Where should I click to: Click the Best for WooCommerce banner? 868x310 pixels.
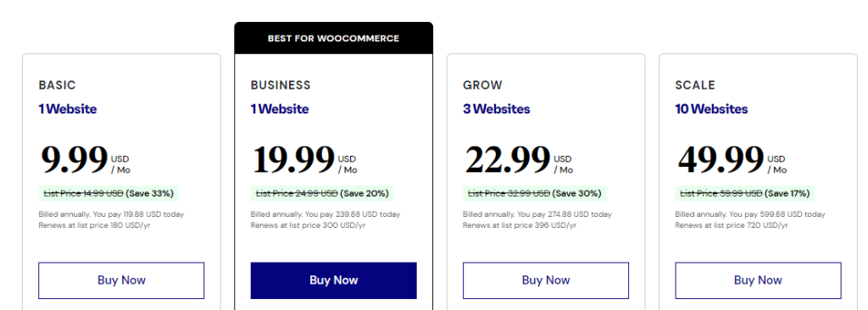click(334, 38)
